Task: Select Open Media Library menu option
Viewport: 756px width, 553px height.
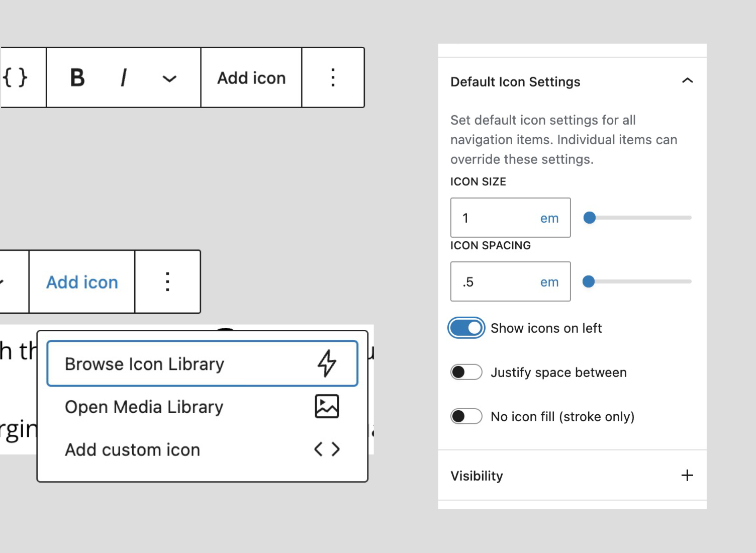Action: pyautogui.click(x=144, y=407)
